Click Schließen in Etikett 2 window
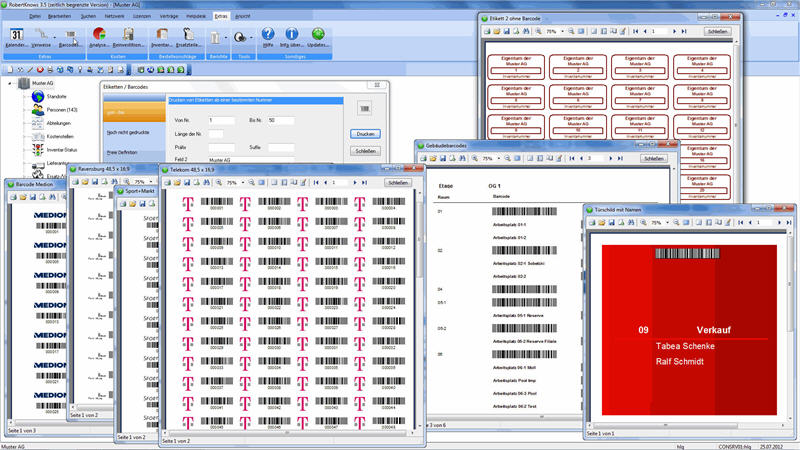Screen dimensions: 800x450 click(x=717, y=31)
